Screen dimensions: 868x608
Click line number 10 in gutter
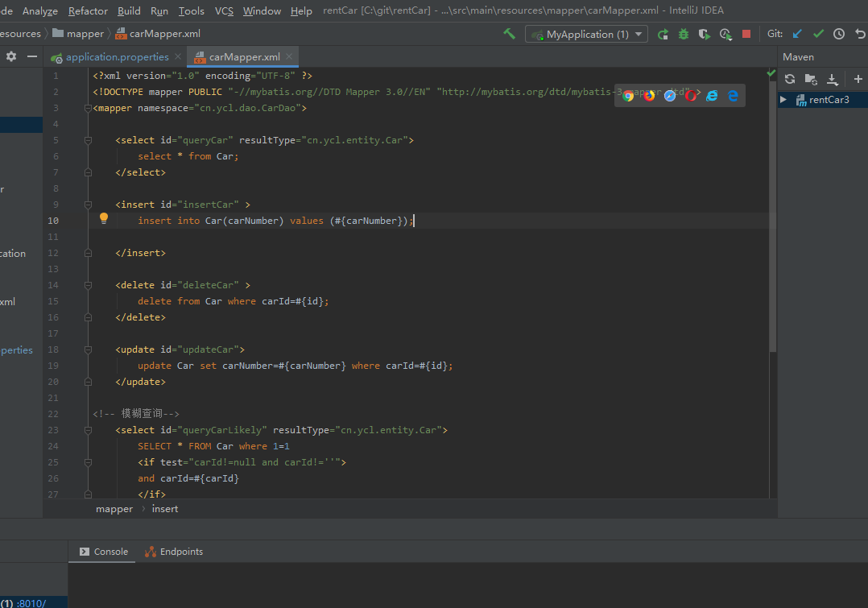(x=53, y=221)
